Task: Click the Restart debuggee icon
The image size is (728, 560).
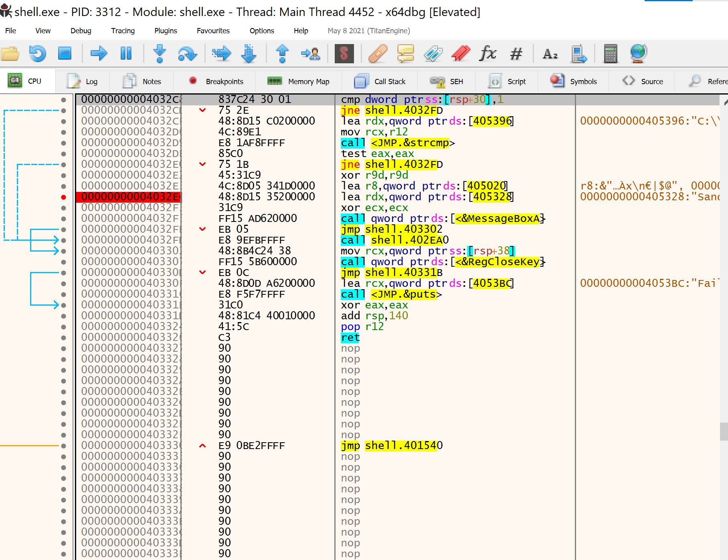Action: [38, 53]
